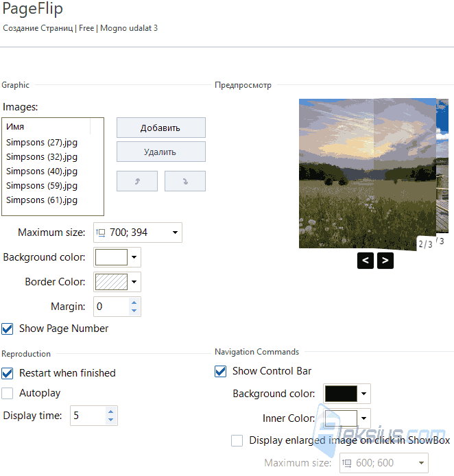454x476 pixels.
Task: Click the Добавить button
Action: click(x=161, y=128)
